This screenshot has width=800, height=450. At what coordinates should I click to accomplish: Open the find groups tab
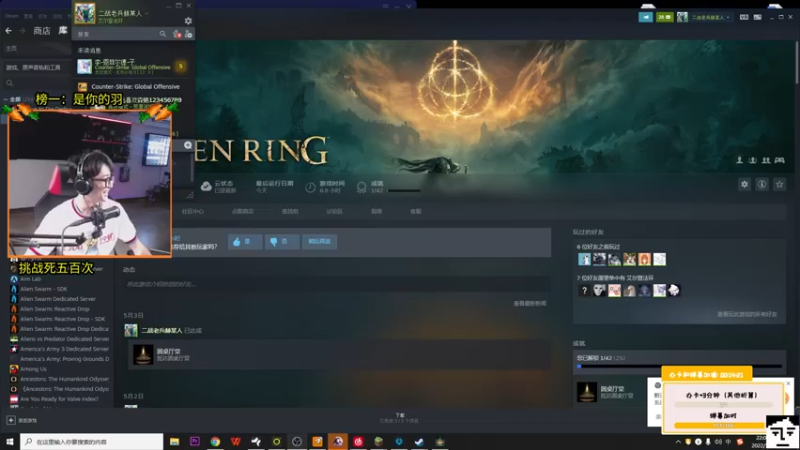point(290,211)
